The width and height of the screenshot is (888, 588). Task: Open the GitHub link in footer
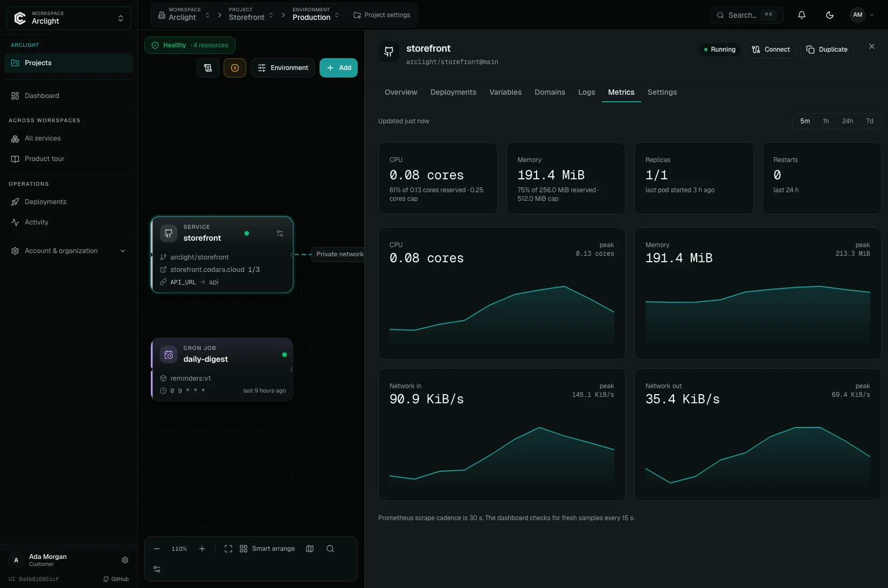click(x=116, y=579)
